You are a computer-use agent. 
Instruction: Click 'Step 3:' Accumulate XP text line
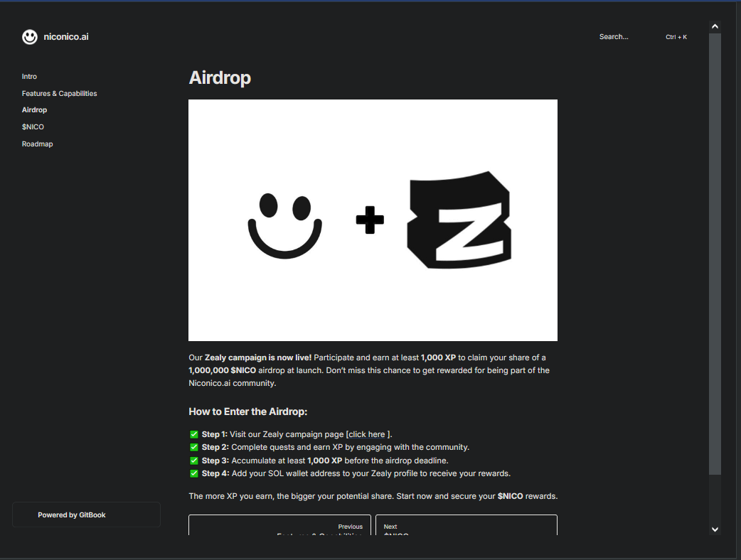point(325,461)
